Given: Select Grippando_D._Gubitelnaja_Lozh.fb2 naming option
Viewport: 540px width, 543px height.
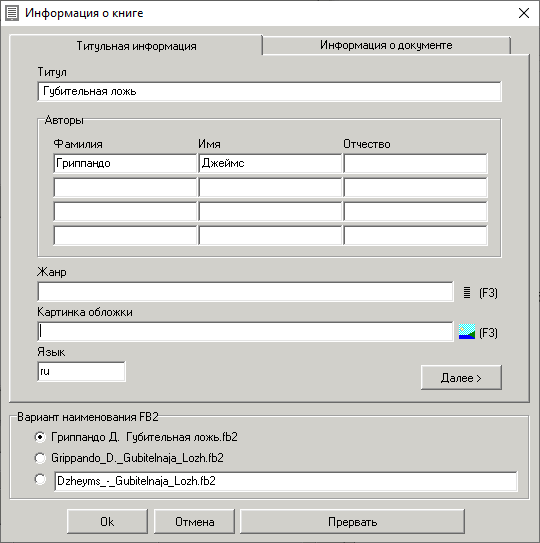Looking at the screenshot, I should [x=40, y=458].
